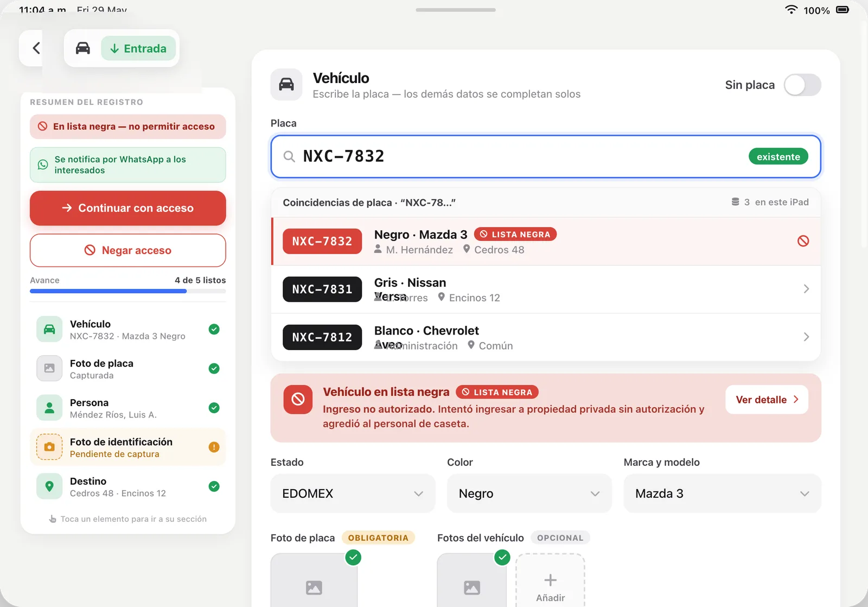Tap the WhatsApp notification icon
This screenshot has height=607, width=868.
pos(43,165)
